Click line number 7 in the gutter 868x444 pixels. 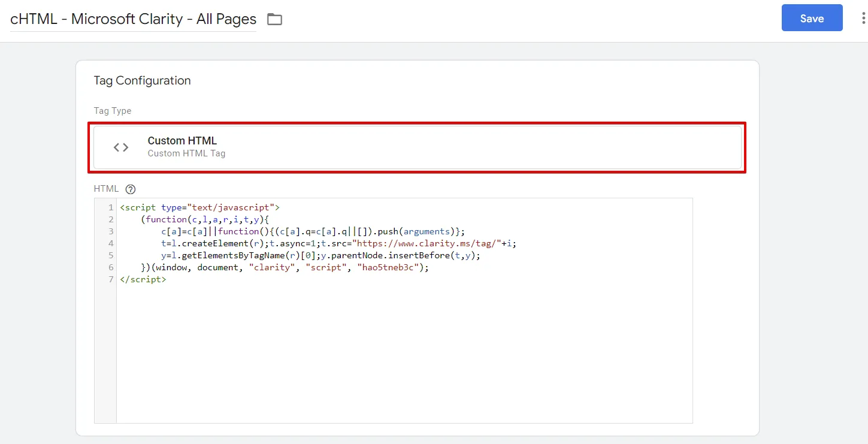pyautogui.click(x=111, y=279)
